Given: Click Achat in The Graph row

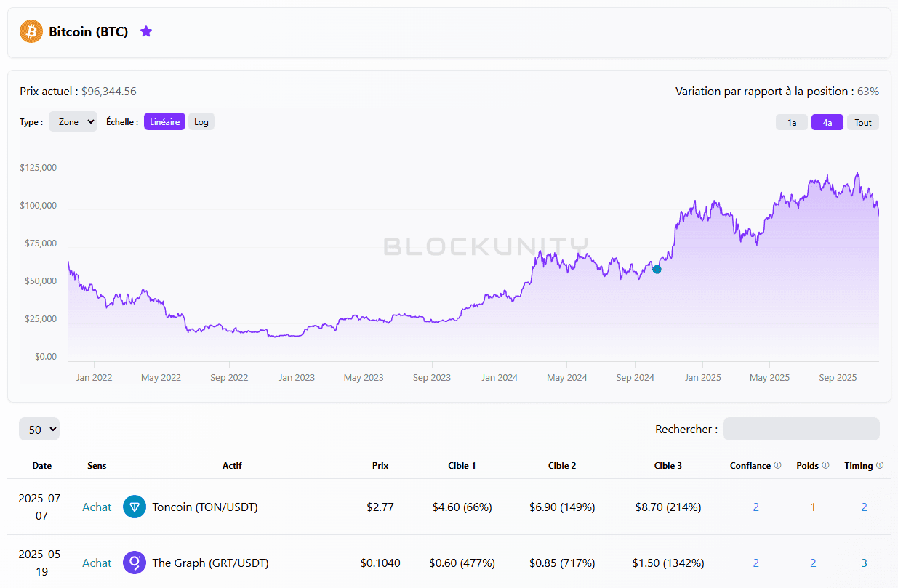Looking at the screenshot, I should pos(97,563).
